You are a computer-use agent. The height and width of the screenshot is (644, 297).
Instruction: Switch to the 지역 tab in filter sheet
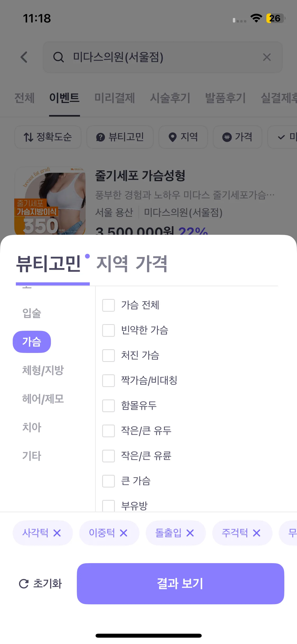(x=112, y=264)
